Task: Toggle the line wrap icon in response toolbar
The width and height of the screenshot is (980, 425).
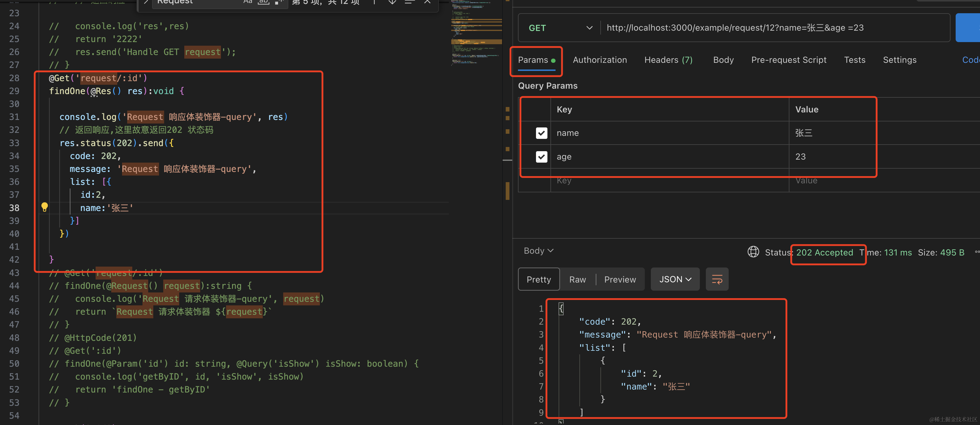Action: [x=717, y=279]
